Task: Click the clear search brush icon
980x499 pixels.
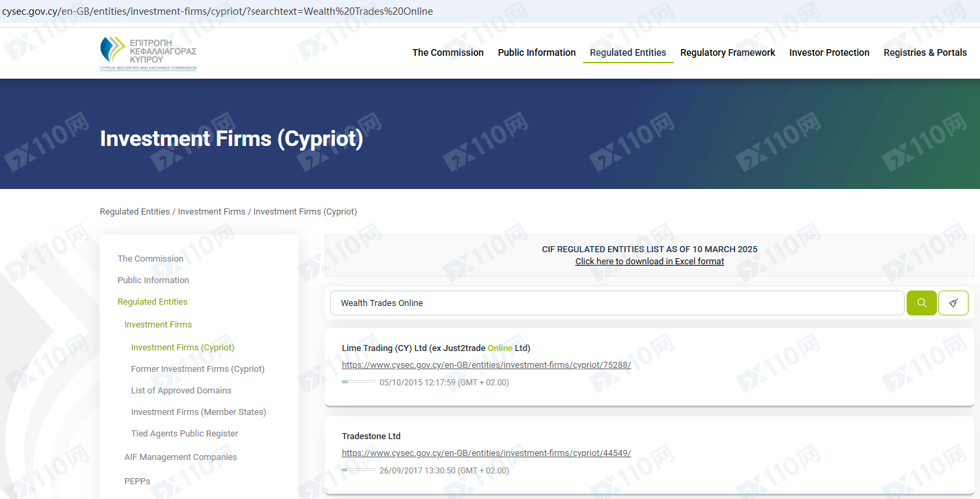Action: click(953, 303)
